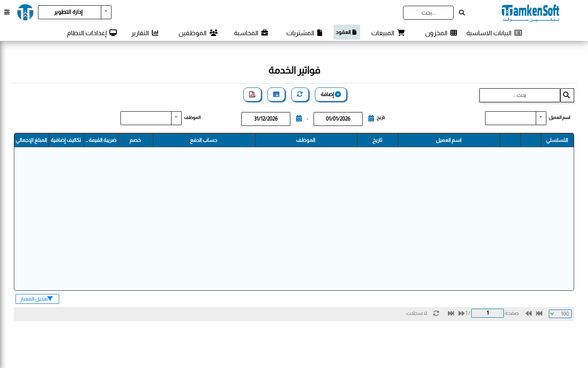Screen dimensions: 588x368
Task: Click the 01/01/2026 start date field
Action: point(338,119)
